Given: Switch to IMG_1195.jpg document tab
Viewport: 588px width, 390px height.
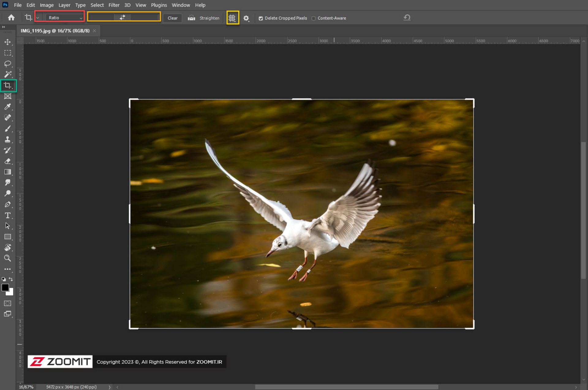Looking at the screenshot, I should tap(55, 31).
